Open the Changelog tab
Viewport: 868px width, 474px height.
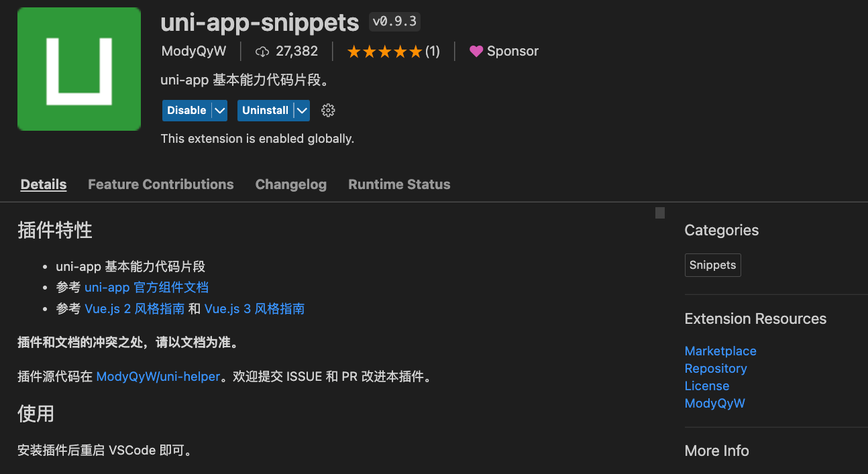click(x=291, y=184)
